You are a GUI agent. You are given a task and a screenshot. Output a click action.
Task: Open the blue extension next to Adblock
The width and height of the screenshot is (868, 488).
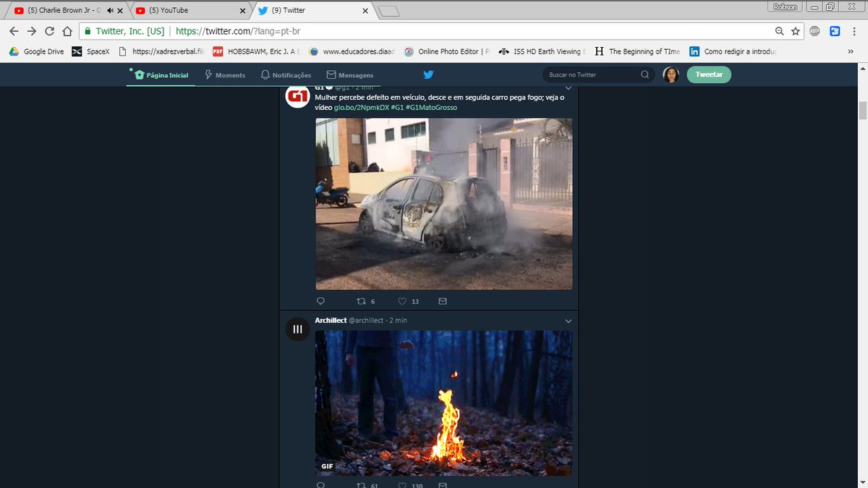(x=834, y=31)
